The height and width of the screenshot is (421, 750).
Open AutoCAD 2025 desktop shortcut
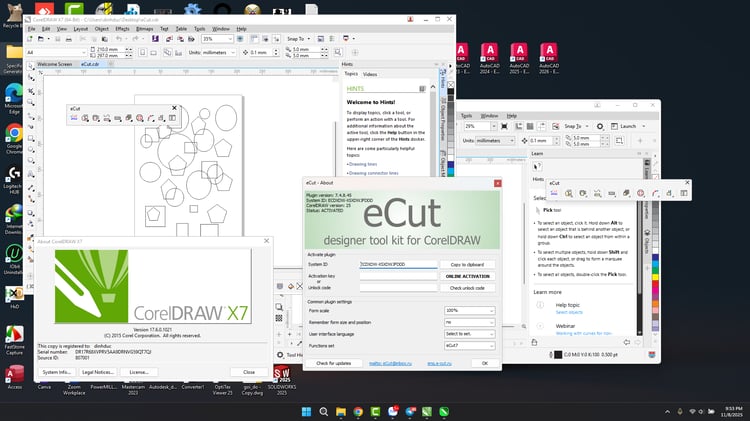pyautogui.click(x=519, y=58)
